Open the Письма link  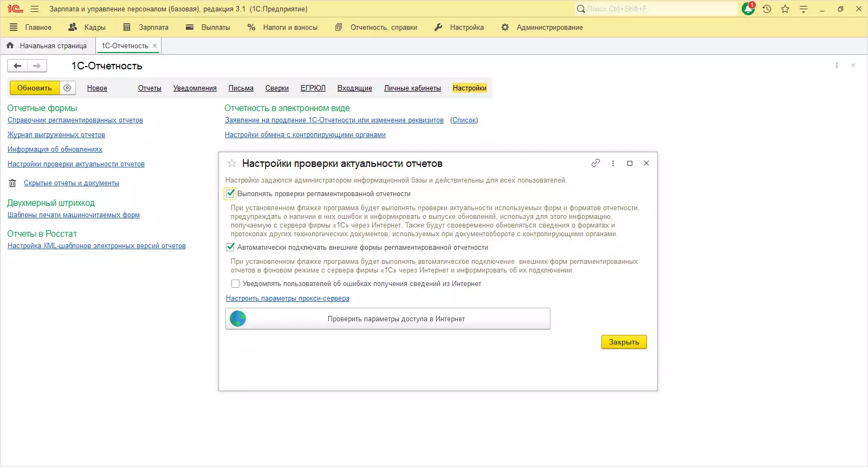[241, 88]
